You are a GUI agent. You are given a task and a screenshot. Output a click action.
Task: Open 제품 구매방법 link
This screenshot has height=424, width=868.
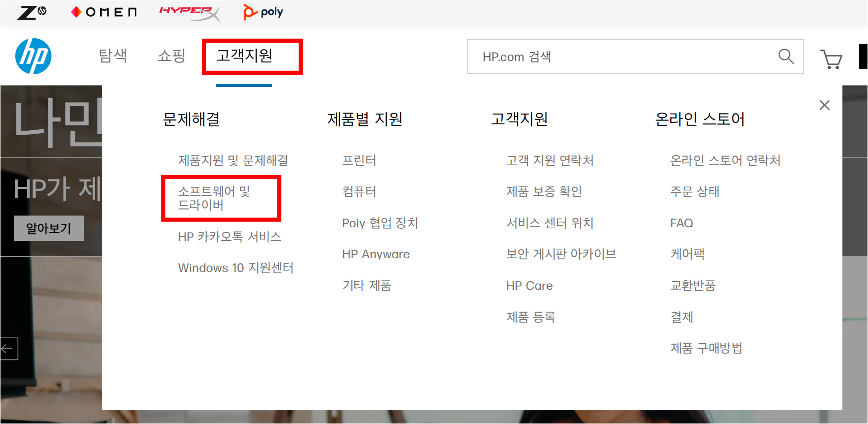coord(707,348)
